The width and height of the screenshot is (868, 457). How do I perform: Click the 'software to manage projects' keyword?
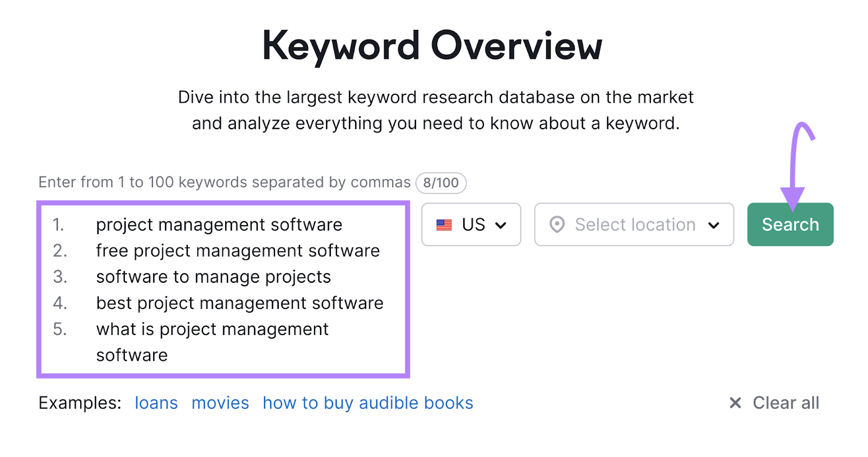coord(213,277)
